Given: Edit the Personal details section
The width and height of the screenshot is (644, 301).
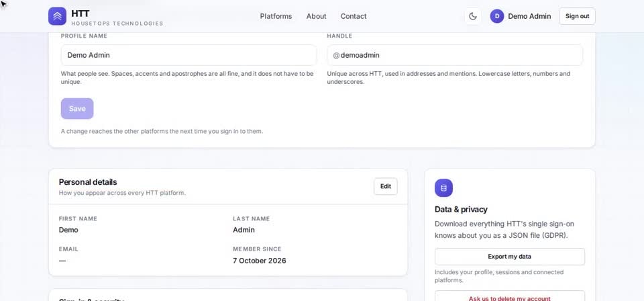Looking at the screenshot, I should (x=386, y=186).
